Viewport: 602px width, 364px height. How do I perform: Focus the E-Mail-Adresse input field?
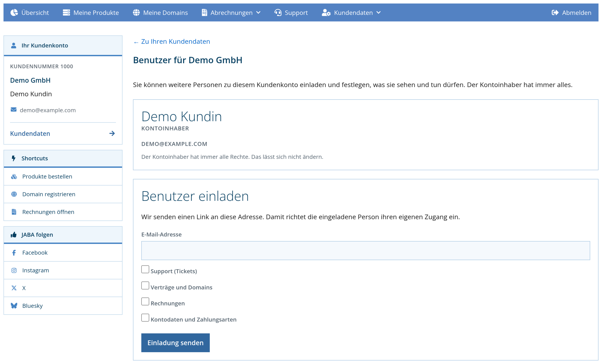[365, 251]
